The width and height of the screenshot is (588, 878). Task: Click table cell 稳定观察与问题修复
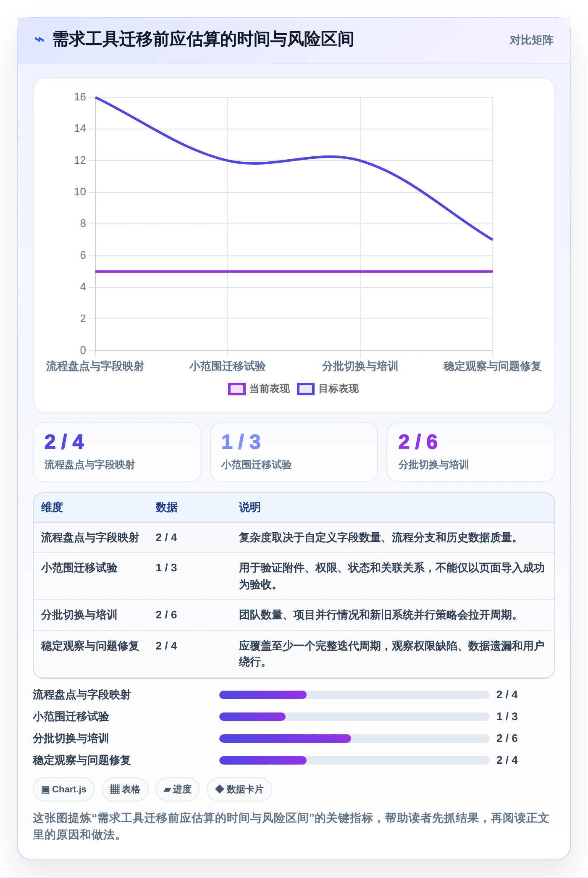(90, 646)
